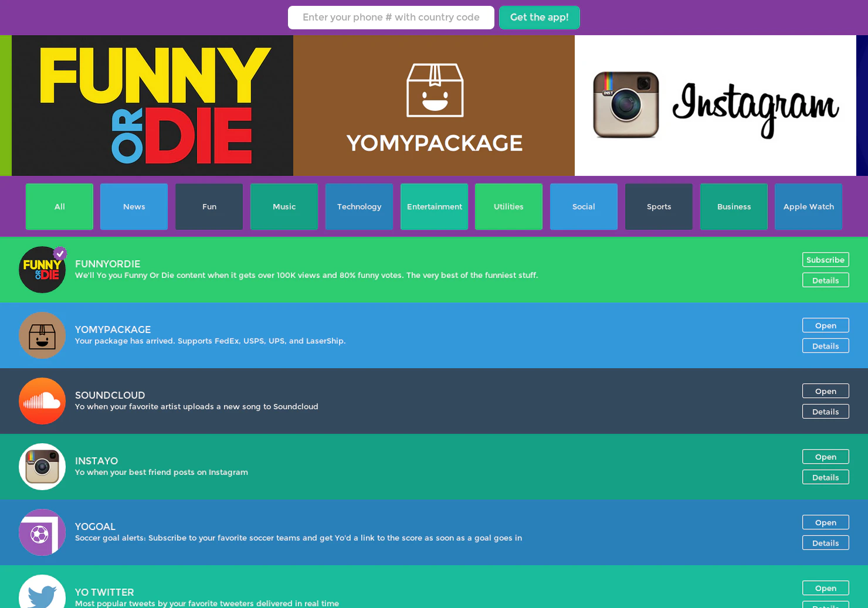
Task: Click the FUNNYORDIE title text
Action: pos(108,264)
